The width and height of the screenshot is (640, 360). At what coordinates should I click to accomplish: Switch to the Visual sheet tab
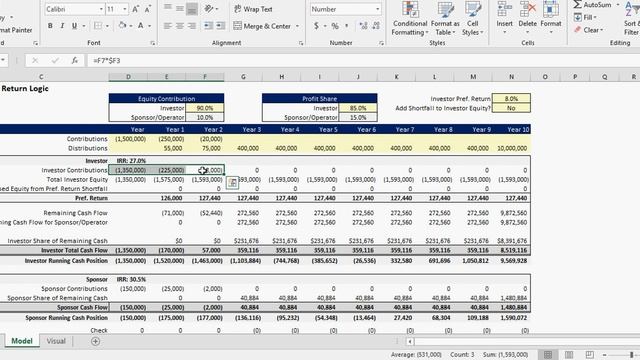[56, 341]
